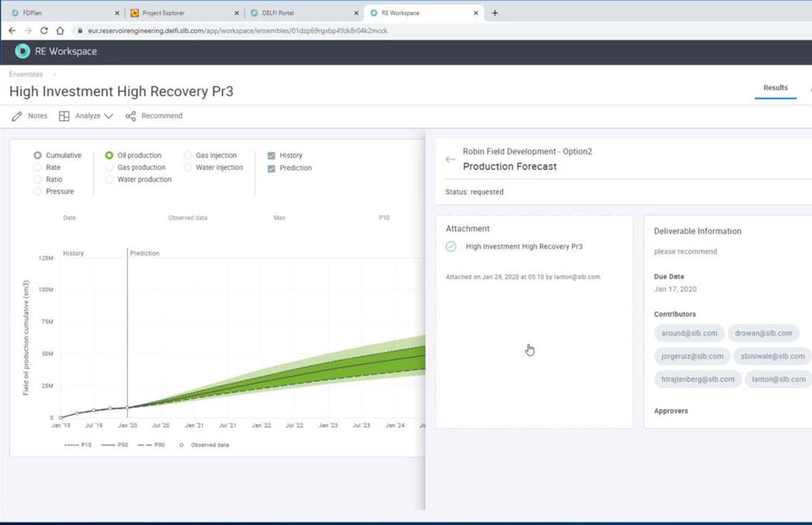The height and width of the screenshot is (525, 812).
Task: Click 'please recommend' deliverable text
Action: click(x=685, y=252)
